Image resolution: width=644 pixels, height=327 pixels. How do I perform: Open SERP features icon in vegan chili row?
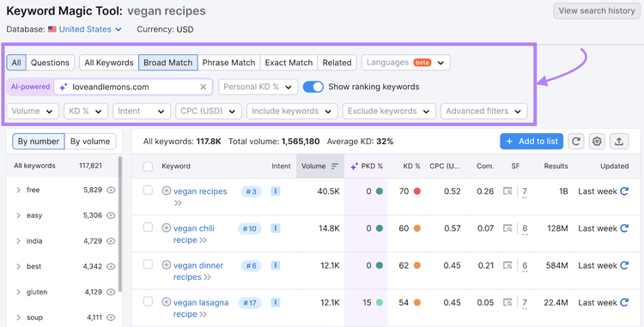tap(507, 228)
